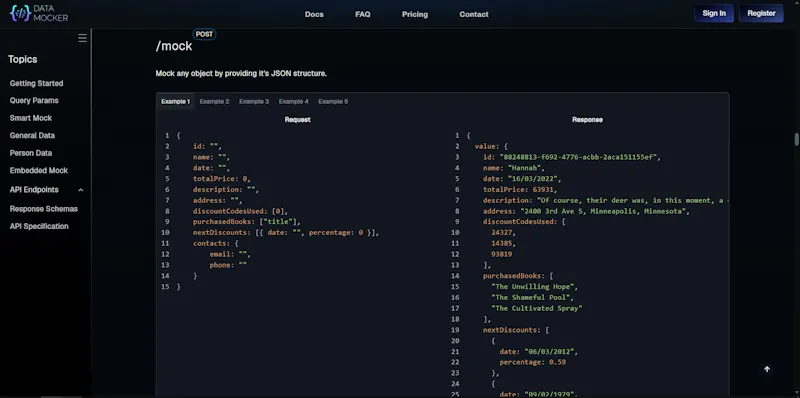Open the Person Data topic
This screenshot has width=800, height=398.
point(31,153)
